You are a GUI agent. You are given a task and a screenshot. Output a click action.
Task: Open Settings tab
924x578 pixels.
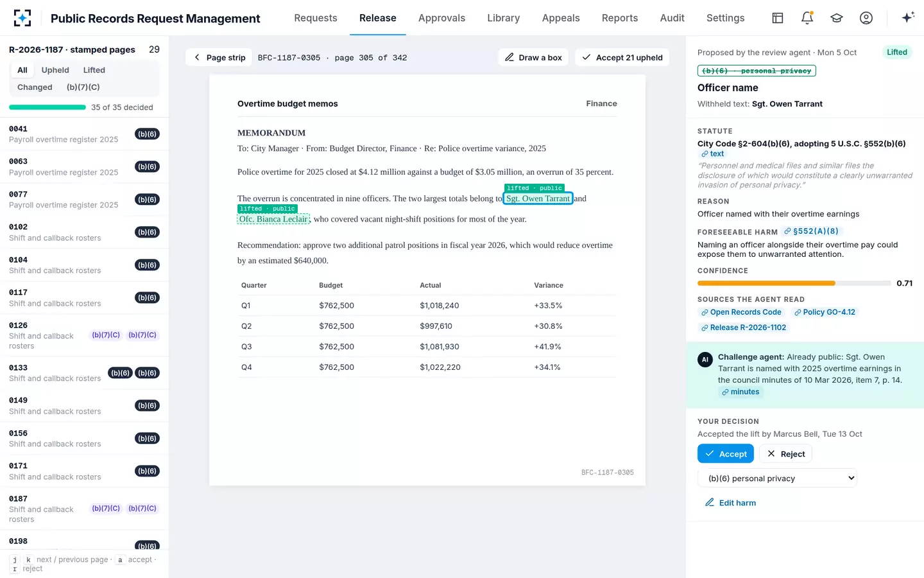(726, 18)
